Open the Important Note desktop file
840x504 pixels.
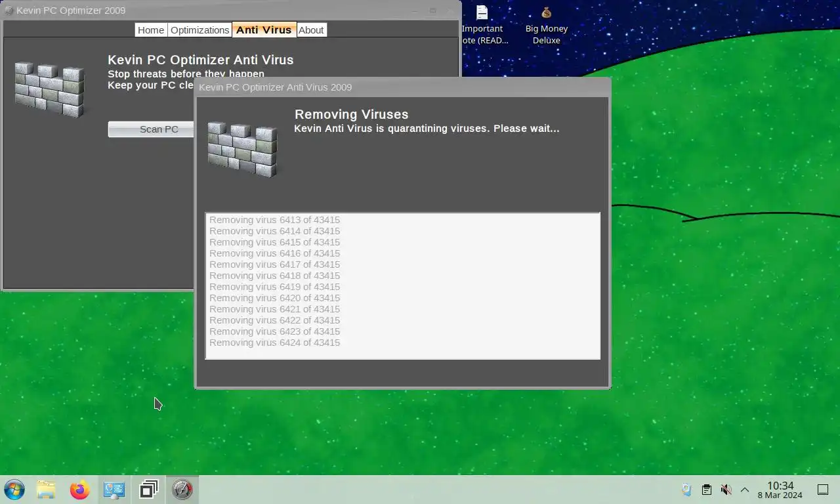click(x=482, y=25)
